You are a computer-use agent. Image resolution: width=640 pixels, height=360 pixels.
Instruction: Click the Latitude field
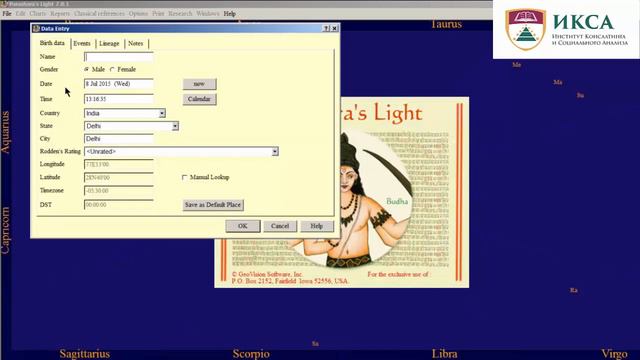[x=118, y=178]
